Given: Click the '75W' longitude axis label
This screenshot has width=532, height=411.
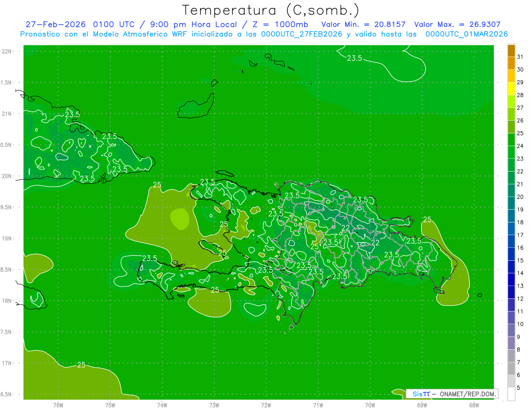Looking at the screenshot, I should click(110, 405).
